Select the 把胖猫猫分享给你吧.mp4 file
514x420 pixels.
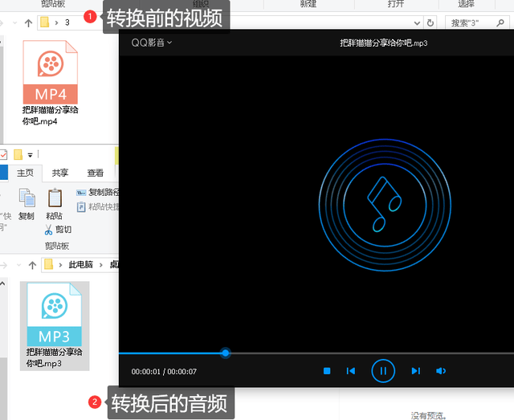click(50, 83)
